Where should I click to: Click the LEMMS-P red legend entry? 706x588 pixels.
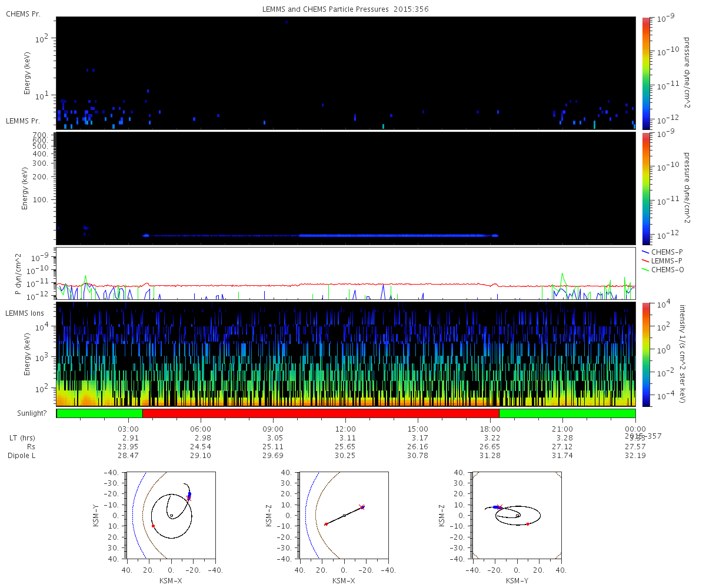(x=665, y=260)
